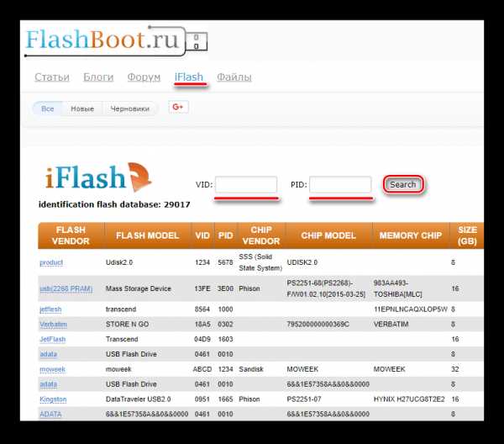Click the FLASH VENDOR column header

[71, 235]
